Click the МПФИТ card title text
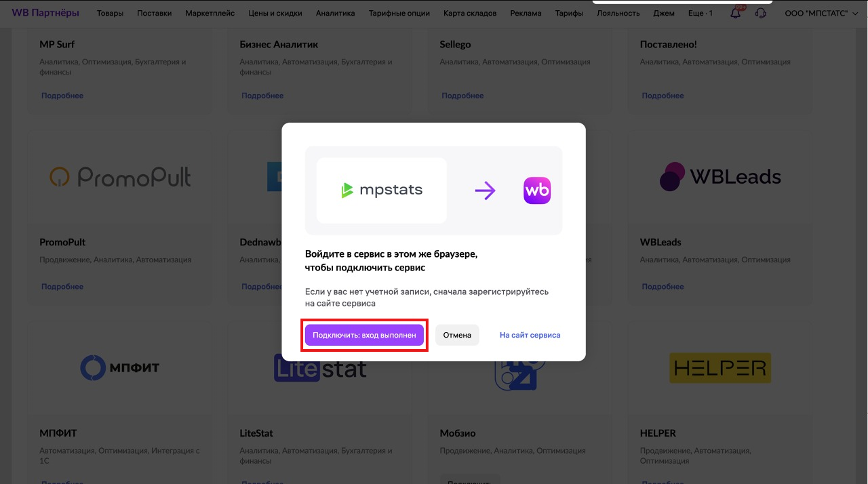Viewport: 868px width, 484px height. point(58,433)
